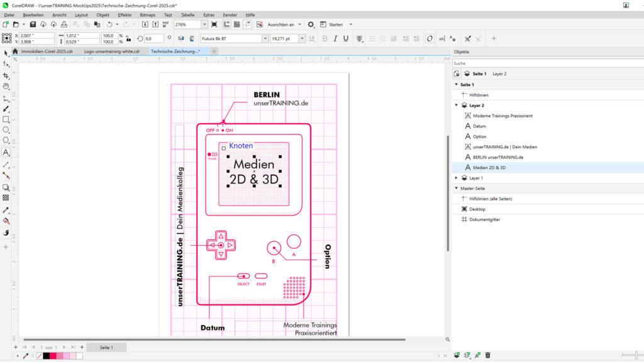Toggle the Show rulers button

226,25
